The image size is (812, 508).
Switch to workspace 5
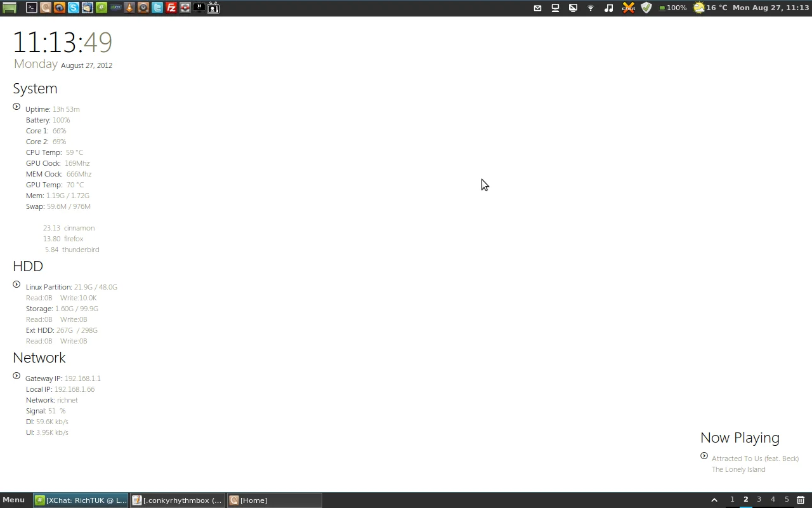[x=787, y=500]
